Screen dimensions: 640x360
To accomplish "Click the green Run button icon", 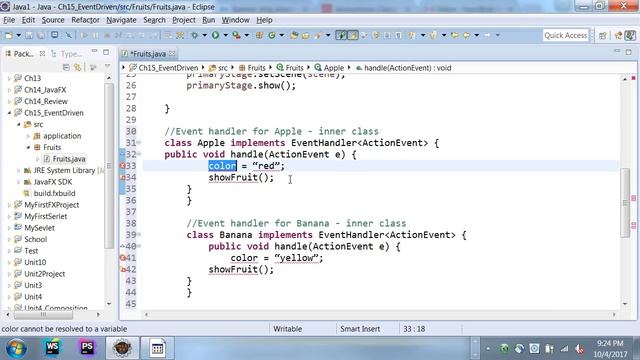I will tap(215, 36).
